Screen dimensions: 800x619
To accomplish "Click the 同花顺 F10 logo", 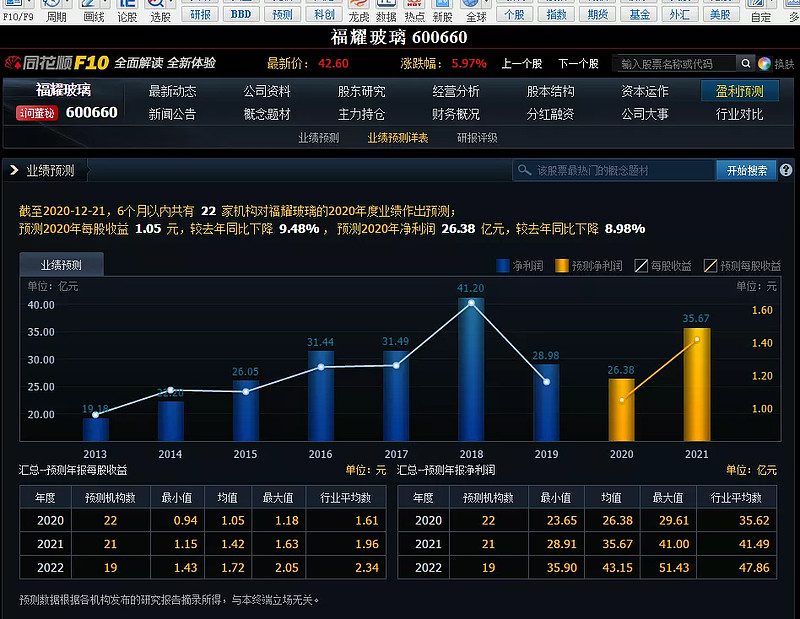I will 57,63.
